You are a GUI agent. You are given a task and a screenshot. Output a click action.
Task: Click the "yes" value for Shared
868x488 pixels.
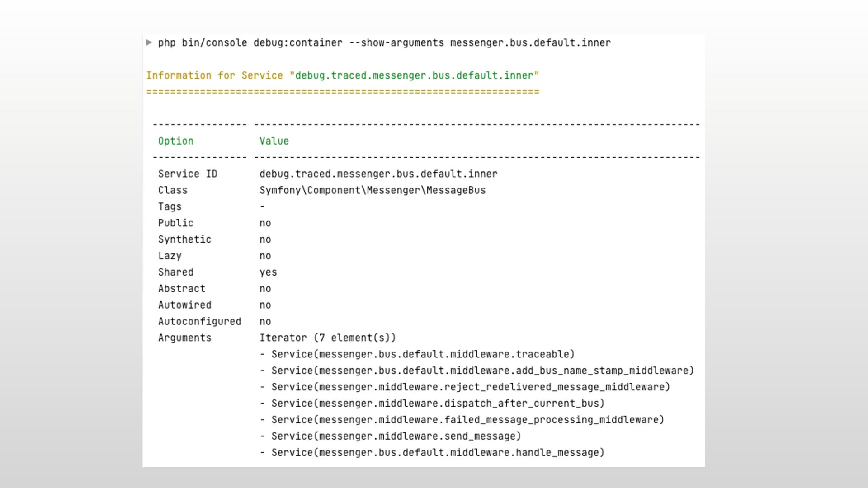coord(268,272)
